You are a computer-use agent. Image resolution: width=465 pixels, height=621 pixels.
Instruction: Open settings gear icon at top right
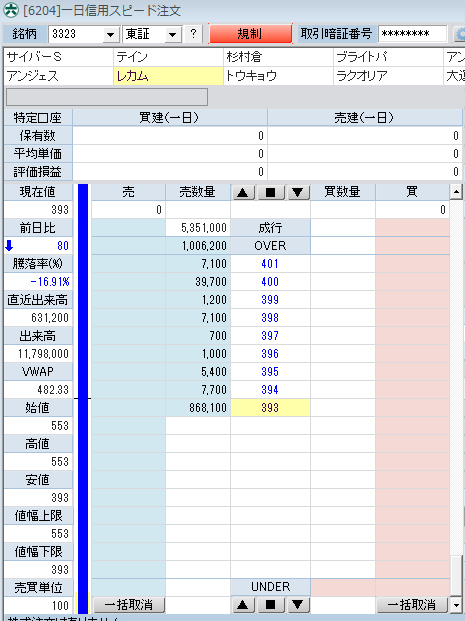pyautogui.click(x=459, y=34)
